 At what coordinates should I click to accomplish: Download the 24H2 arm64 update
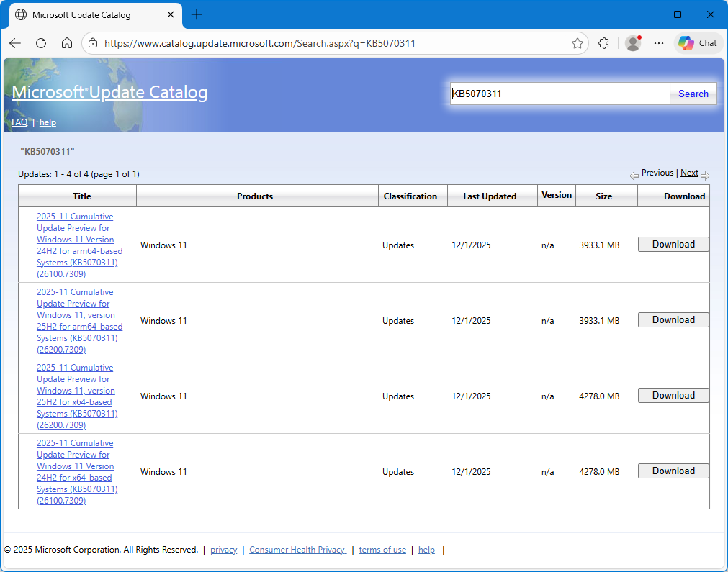(673, 245)
